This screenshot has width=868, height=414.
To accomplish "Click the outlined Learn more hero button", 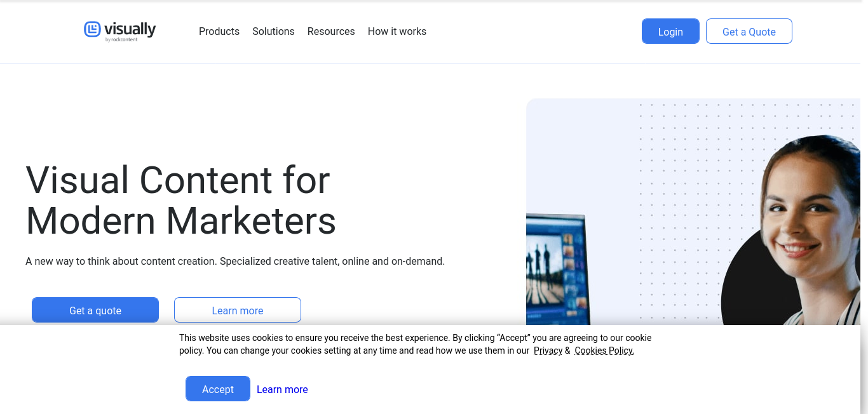I will pyautogui.click(x=237, y=310).
